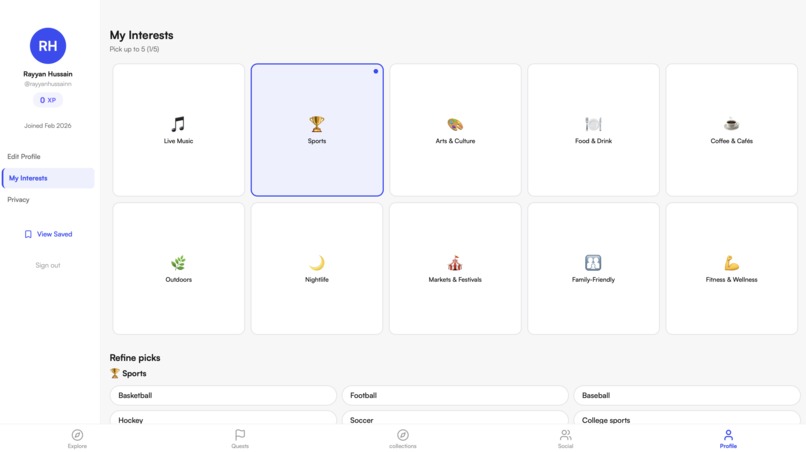Click the bookmark icon beside View Saved

coord(28,234)
